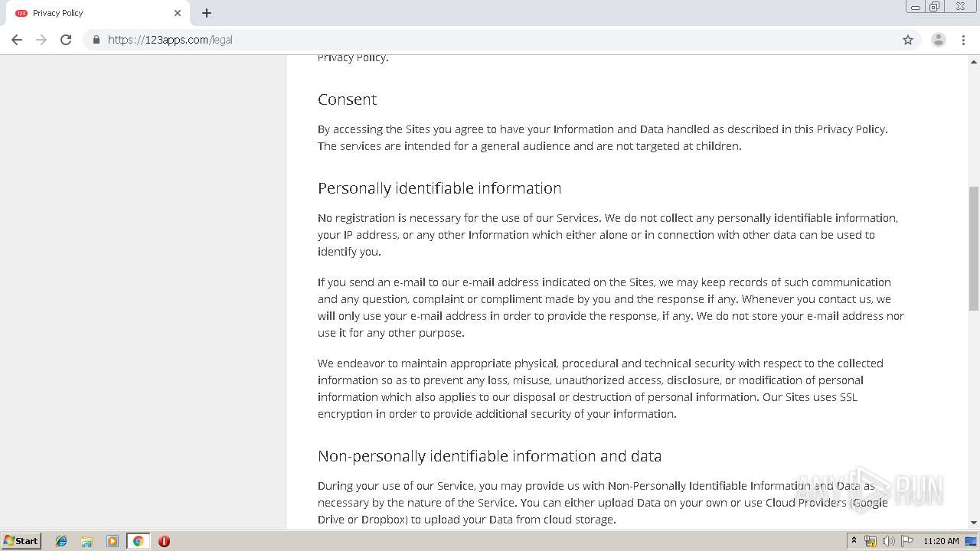Reload the Privacy Policy page

(x=66, y=40)
